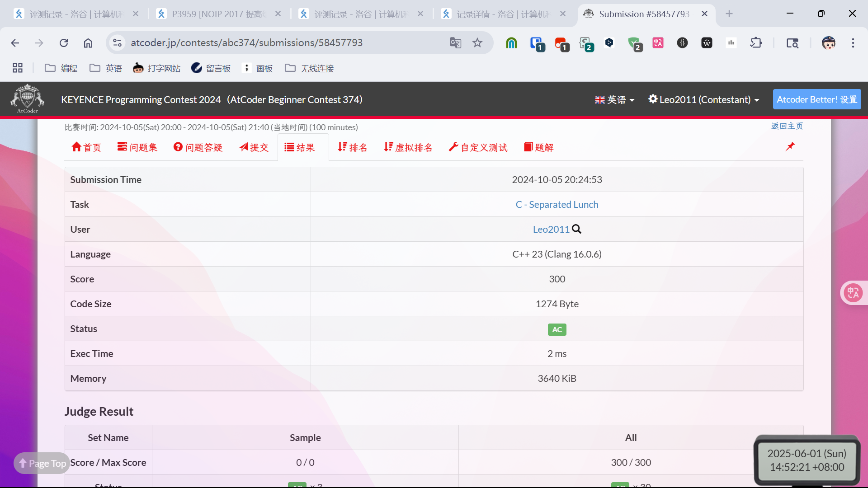This screenshot has width=868, height=488.
Task: Go to browser home page
Action: [x=88, y=43]
